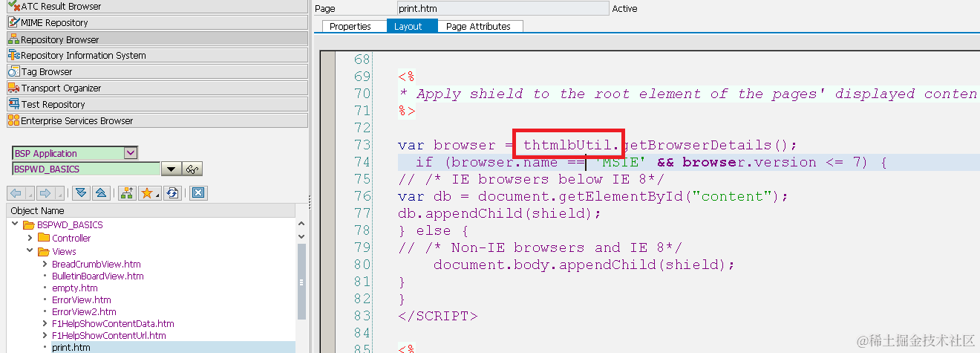This screenshot has height=353, width=980.
Task: Open Transport Organizer
Action: tap(157, 88)
